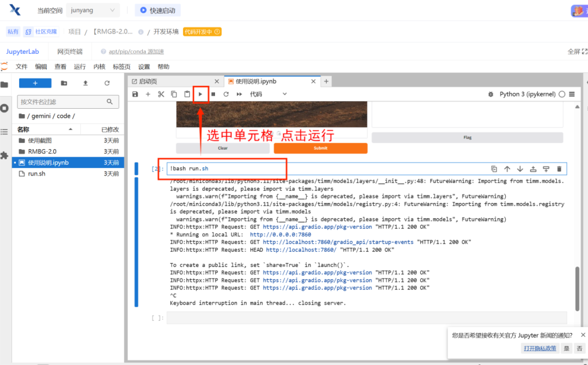Open the table of contents sidebar
The height and width of the screenshot is (365, 588).
4,132
